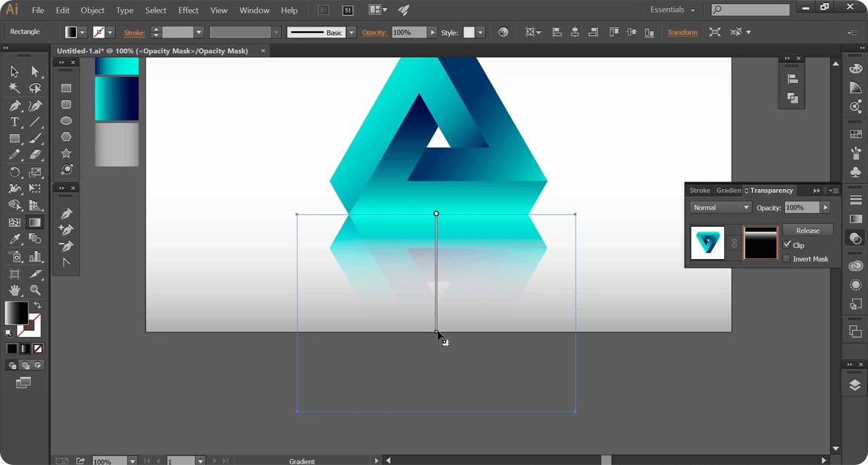Click the large gradient Fill swatch
This screenshot has height=465, width=868.
(17, 314)
